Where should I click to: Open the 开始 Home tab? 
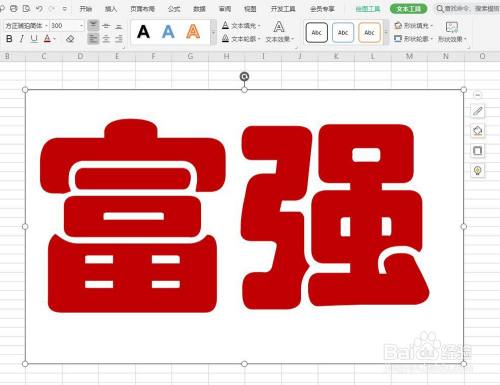(x=86, y=9)
